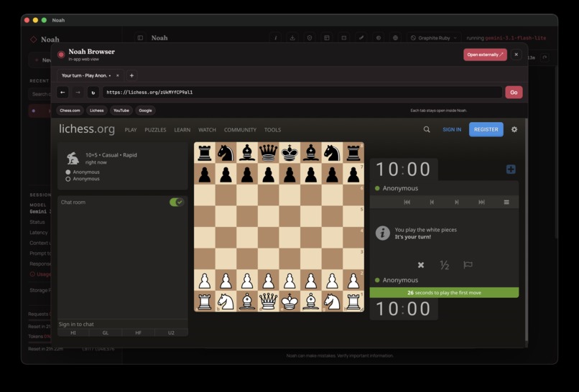The height and width of the screenshot is (392, 579).
Task: Resign using the flag icon
Action: tap(468, 265)
